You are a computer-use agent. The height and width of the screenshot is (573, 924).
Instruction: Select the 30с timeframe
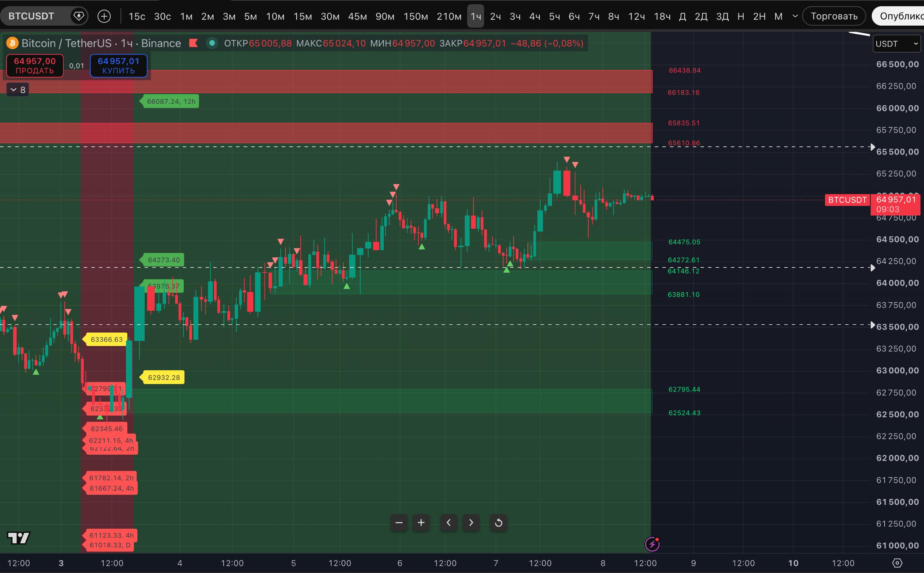click(x=162, y=16)
